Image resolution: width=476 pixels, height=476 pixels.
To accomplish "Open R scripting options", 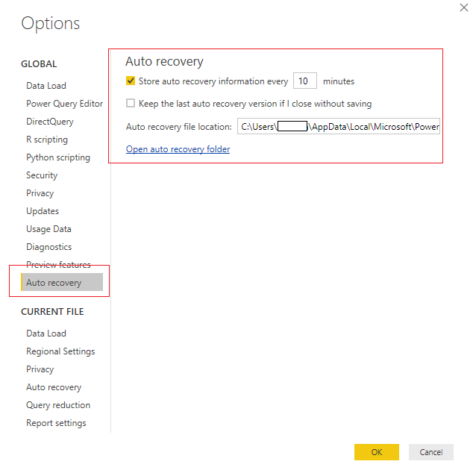I will click(x=47, y=140).
